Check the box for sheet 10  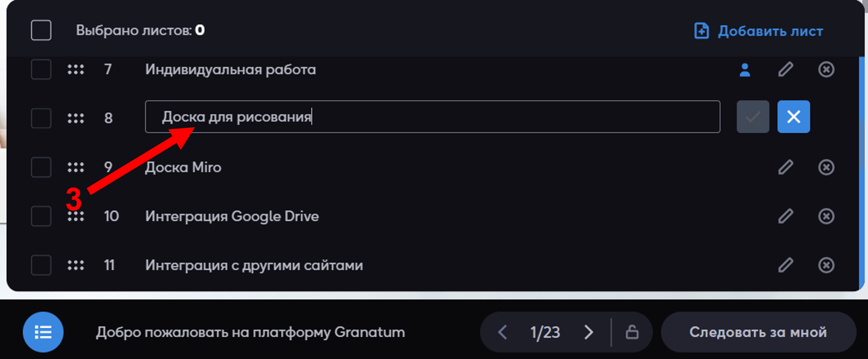tap(41, 216)
